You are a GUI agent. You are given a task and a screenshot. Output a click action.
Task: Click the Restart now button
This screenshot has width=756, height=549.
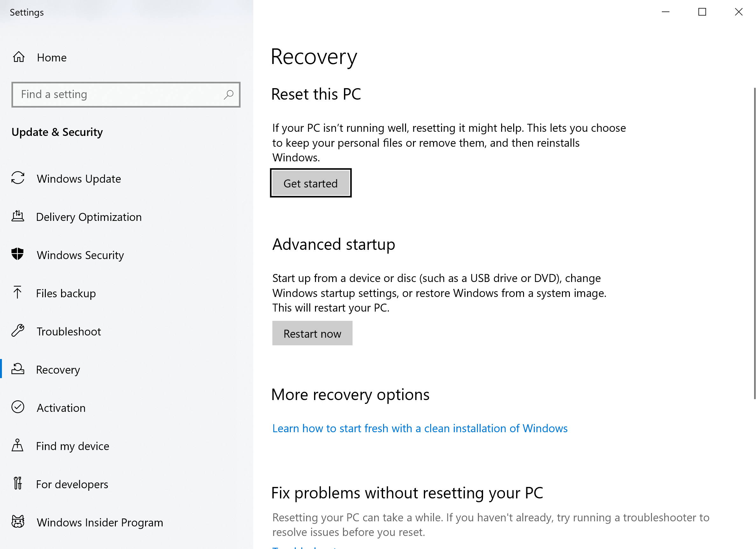(312, 333)
